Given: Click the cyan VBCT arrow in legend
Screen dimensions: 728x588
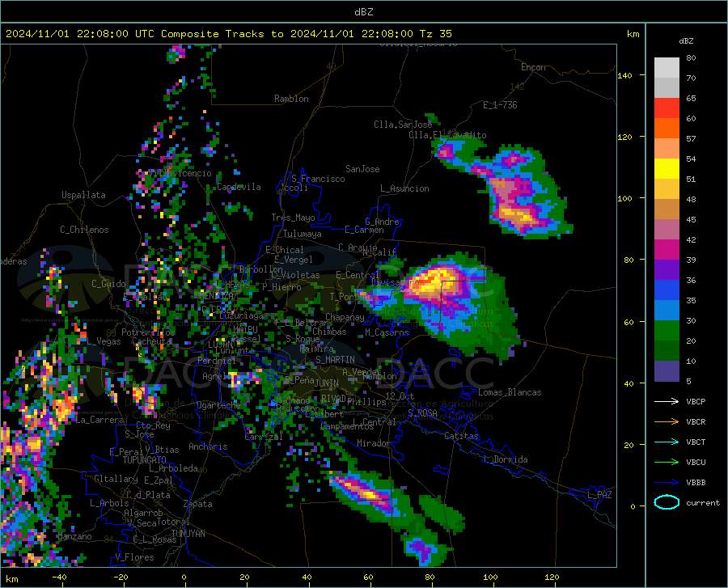Looking at the screenshot, I should [x=667, y=442].
